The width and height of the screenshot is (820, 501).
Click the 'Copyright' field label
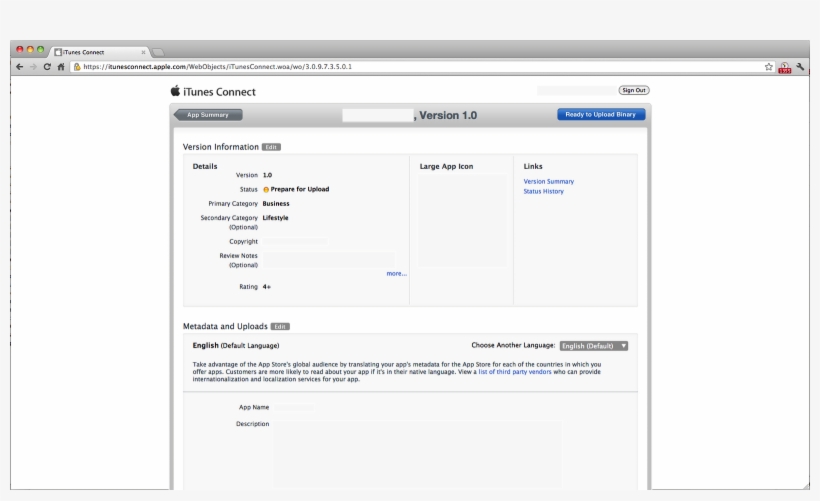point(243,242)
